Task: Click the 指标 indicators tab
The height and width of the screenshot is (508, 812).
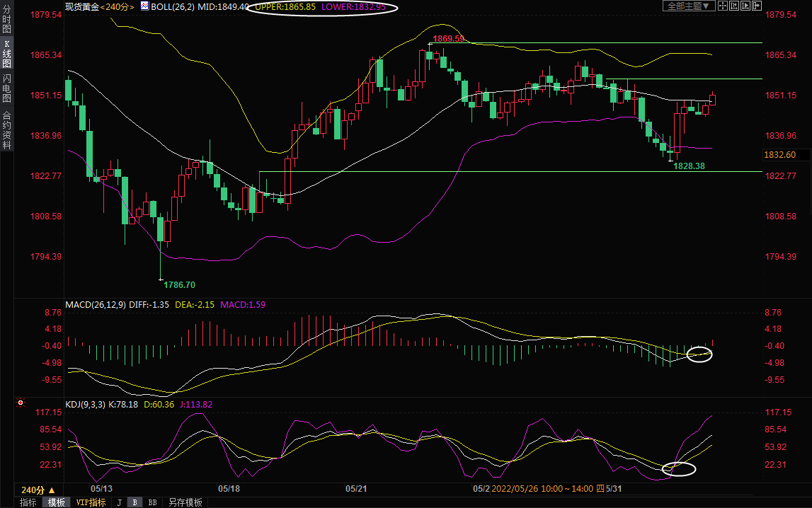Action: pos(28,502)
